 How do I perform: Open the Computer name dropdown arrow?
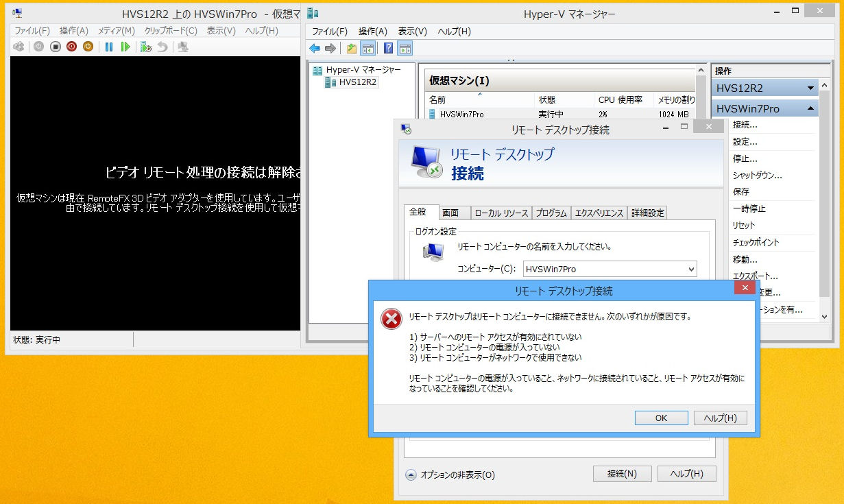[x=690, y=269]
